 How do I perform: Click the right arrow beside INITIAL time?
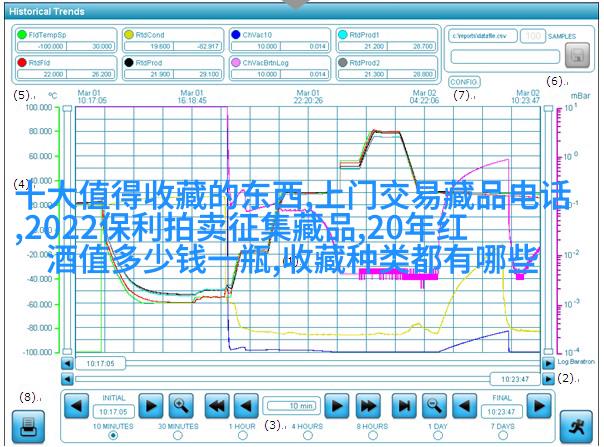[151, 405]
